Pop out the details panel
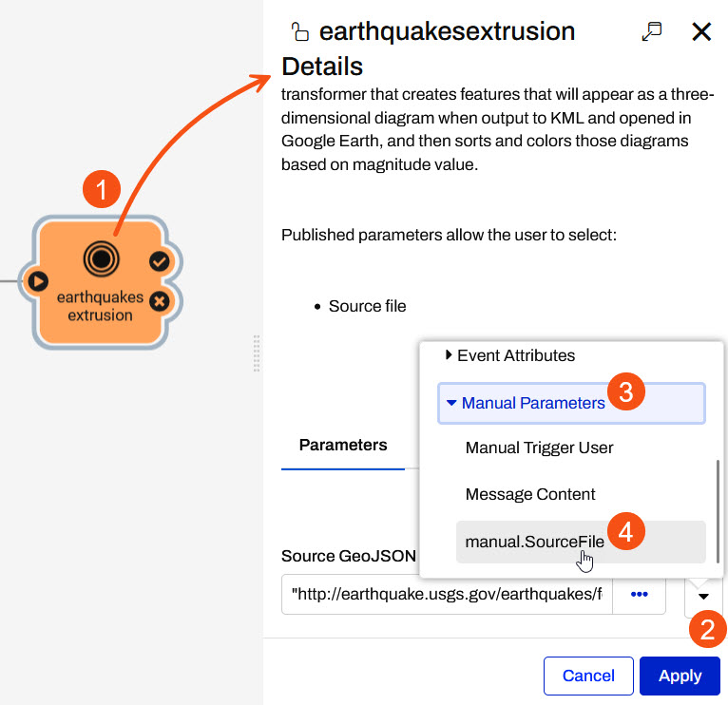 tap(652, 31)
